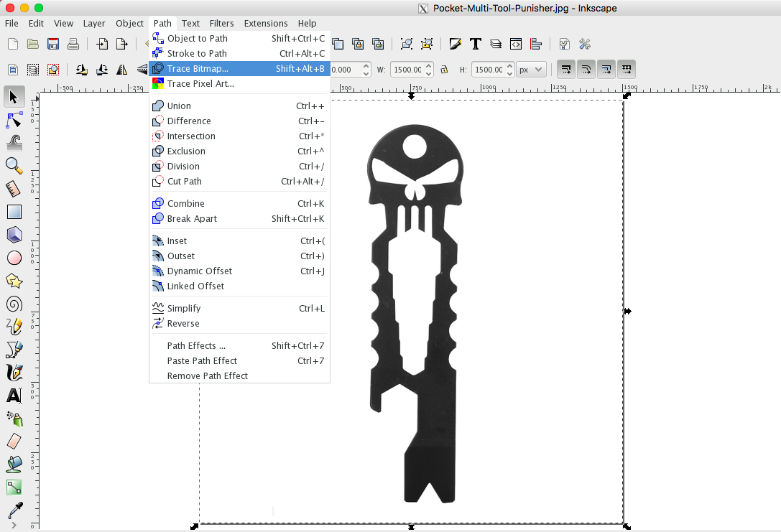Select the Bezier Pen tool
Screen dimensions: 781x532
[x=14, y=350]
